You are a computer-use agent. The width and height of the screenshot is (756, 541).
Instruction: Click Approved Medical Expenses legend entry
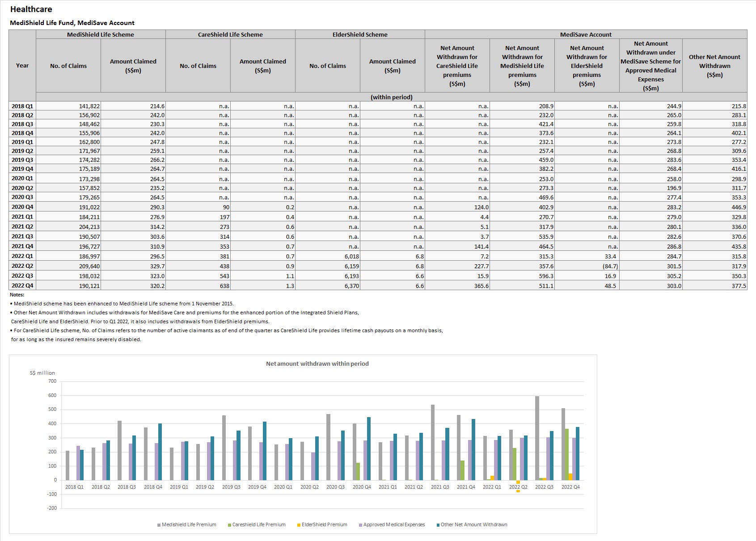pyautogui.click(x=392, y=524)
